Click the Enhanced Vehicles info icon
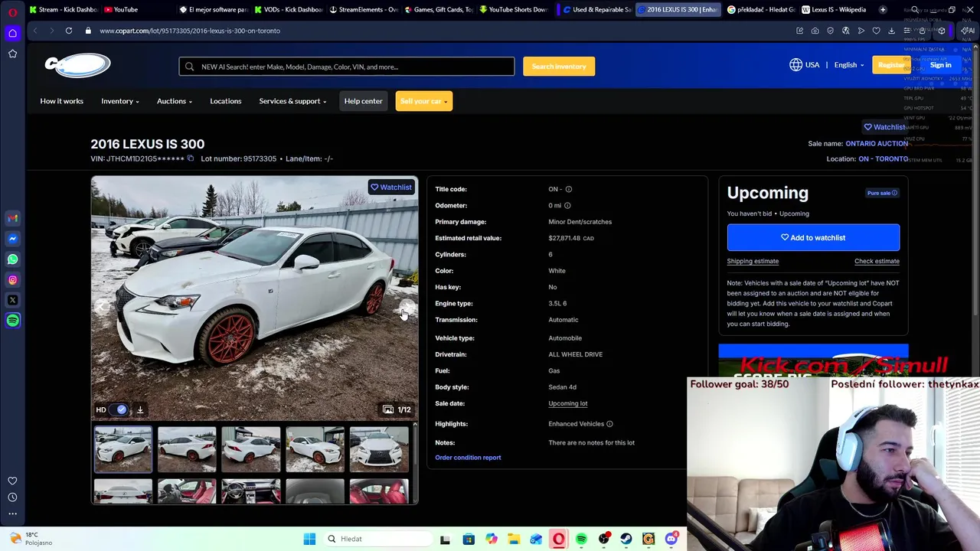This screenshot has width=980, height=551. 609,424
